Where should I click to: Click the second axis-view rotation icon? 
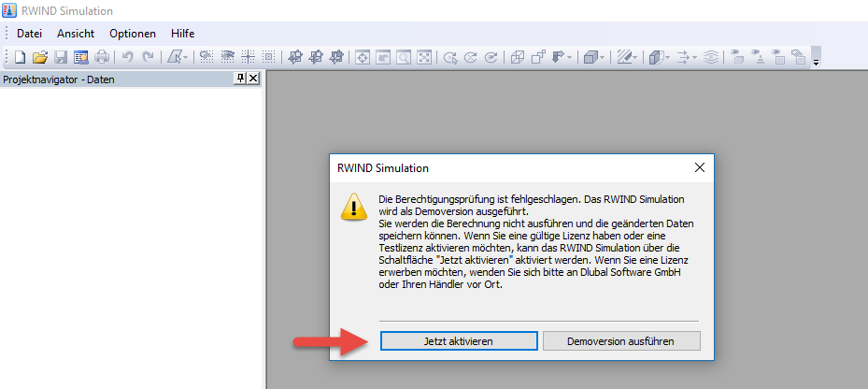[x=316, y=56]
